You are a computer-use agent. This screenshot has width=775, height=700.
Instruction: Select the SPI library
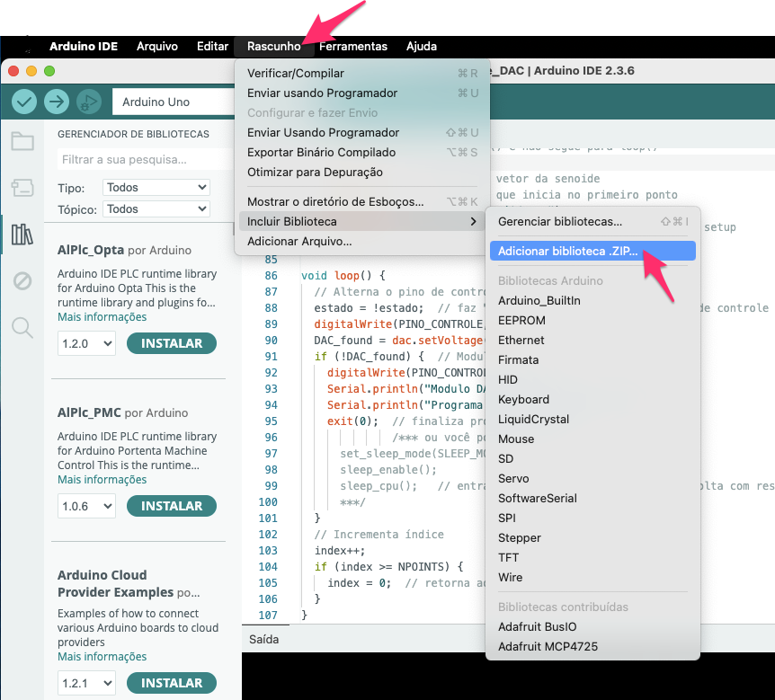coord(592,518)
